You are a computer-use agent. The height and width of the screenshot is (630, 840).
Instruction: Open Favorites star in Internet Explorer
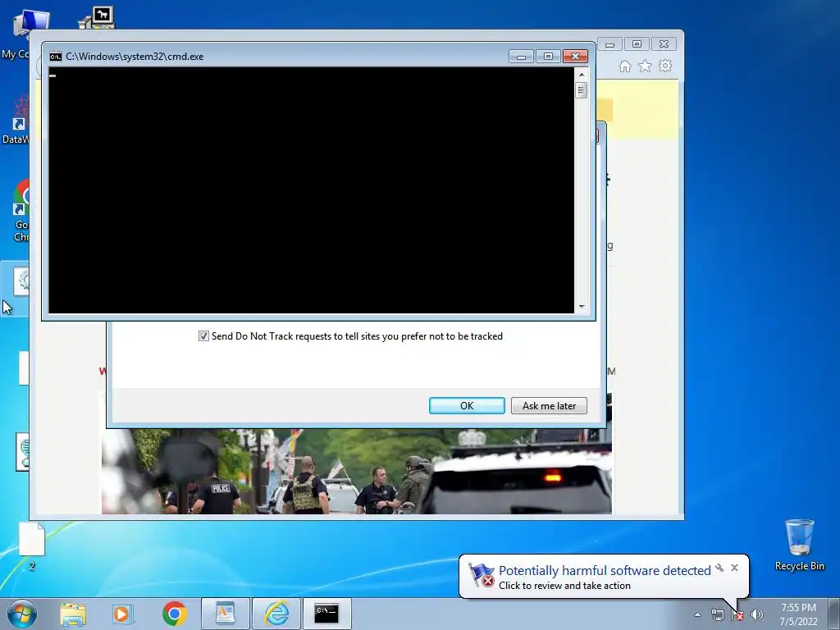pyautogui.click(x=645, y=66)
